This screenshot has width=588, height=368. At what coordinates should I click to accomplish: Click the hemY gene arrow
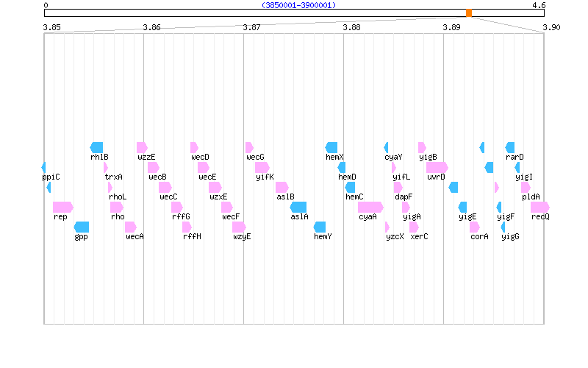(320, 227)
